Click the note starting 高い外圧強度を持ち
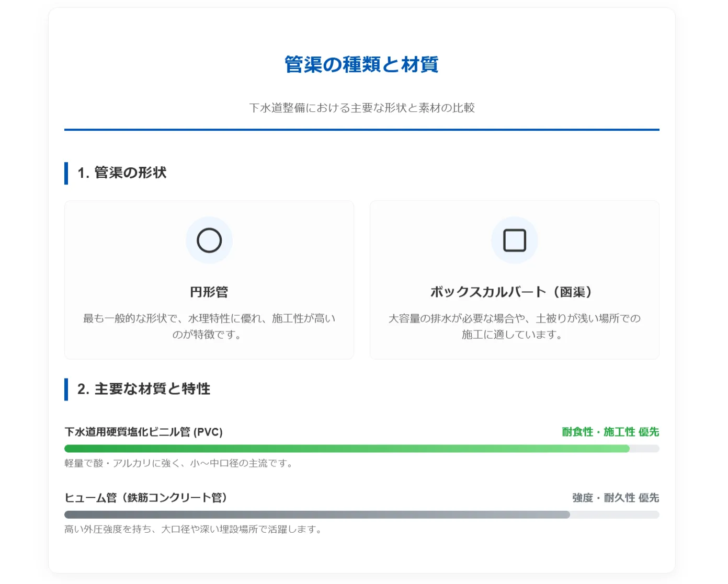728x584 pixels. click(194, 529)
